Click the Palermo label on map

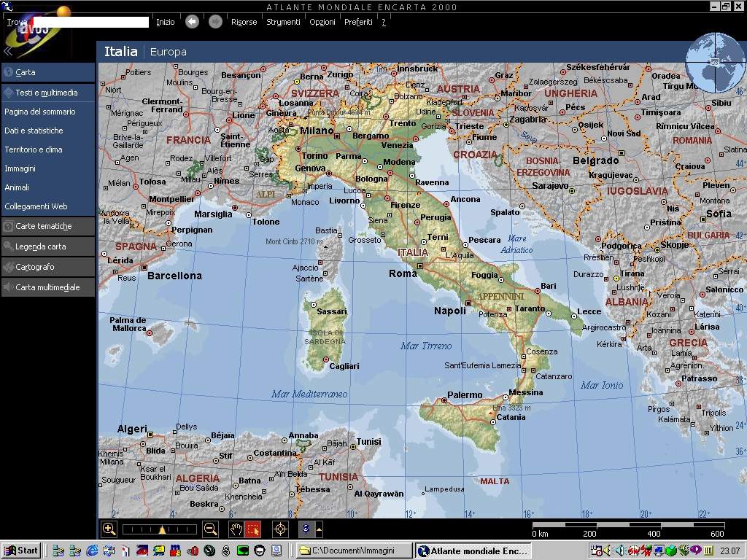point(465,394)
